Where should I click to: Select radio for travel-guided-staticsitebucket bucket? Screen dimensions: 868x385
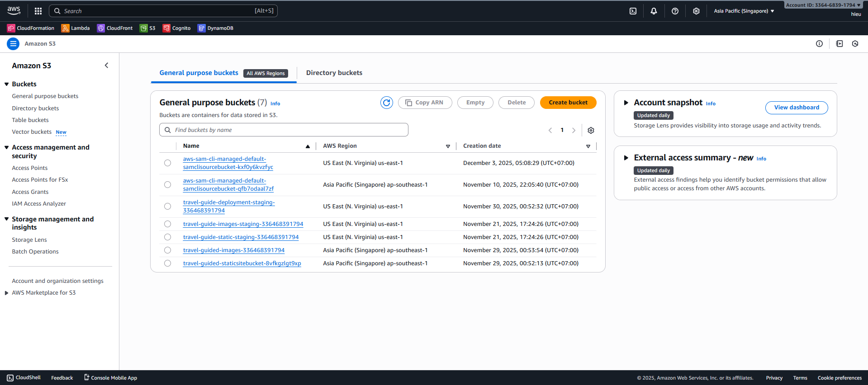point(168,263)
